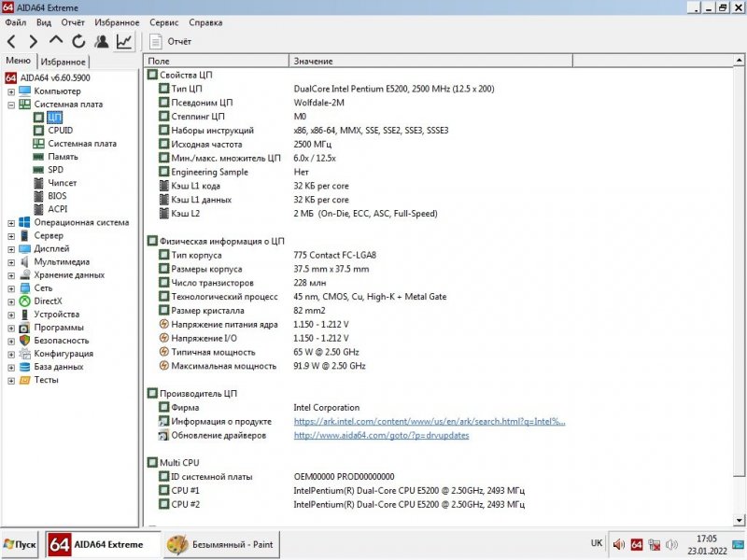
Task: Go up one level with Up arrow
Action: (x=56, y=42)
